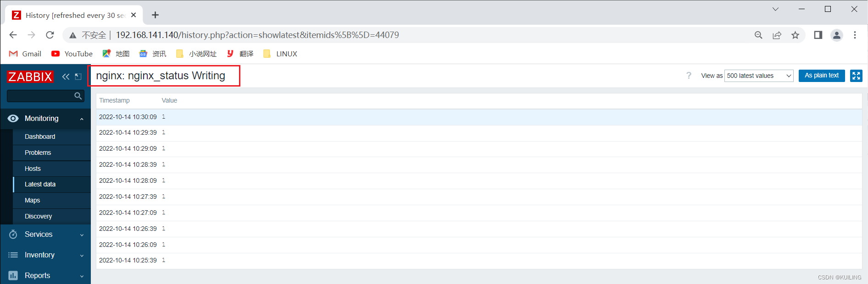Click timestamp 2022-10-14 10:25:39
This screenshot has width=868, height=284.
coord(128,260)
